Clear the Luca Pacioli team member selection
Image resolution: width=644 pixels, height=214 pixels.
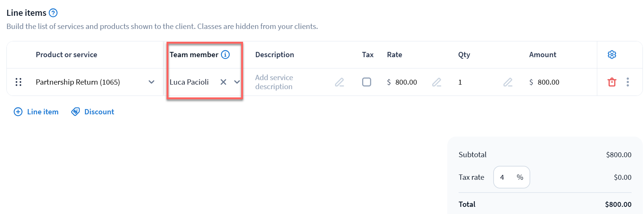click(223, 82)
